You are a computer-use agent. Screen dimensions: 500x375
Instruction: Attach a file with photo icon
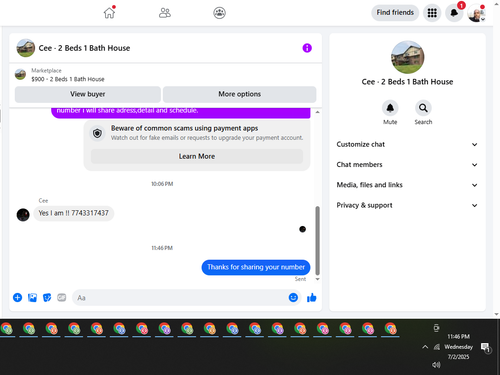32,297
